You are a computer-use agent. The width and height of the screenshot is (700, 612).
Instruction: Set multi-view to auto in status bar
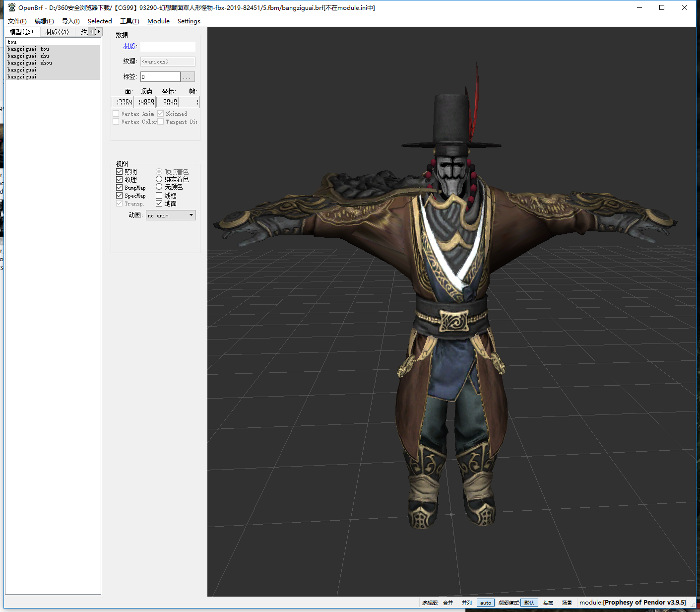(486, 603)
